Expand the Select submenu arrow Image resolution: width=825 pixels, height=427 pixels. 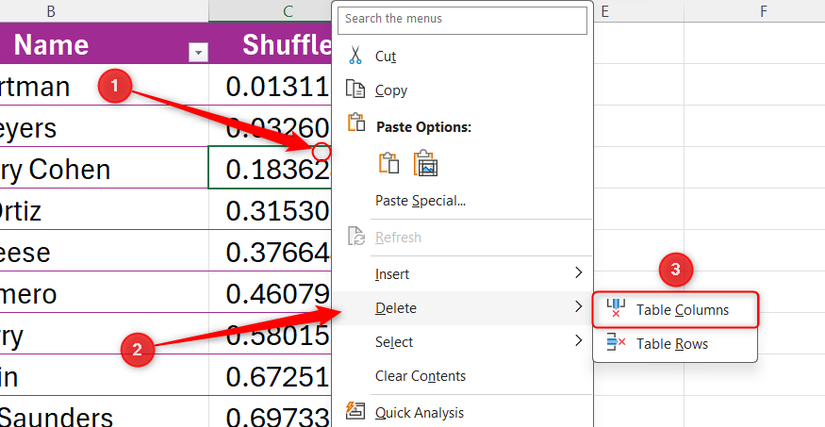(x=579, y=341)
